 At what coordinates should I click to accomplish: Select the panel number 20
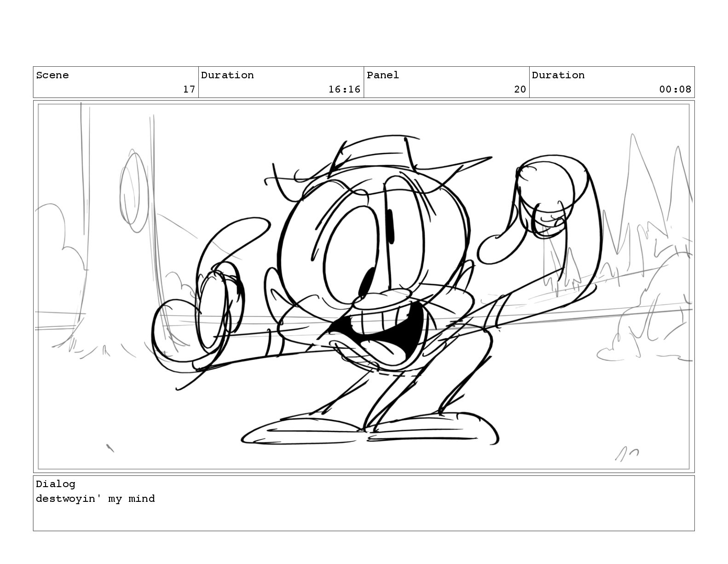(x=520, y=89)
